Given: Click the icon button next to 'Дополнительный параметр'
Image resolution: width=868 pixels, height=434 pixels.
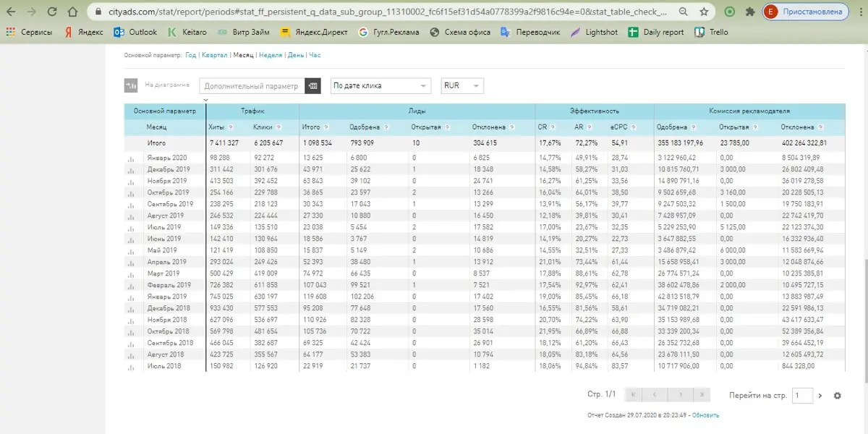Looking at the screenshot, I should (312, 86).
